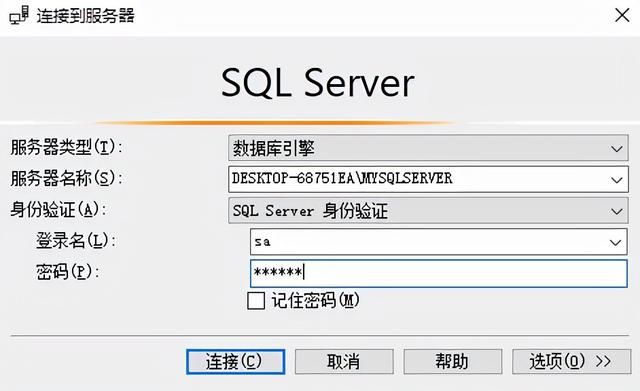Click the 连接到服务器 title text
The width and height of the screenshot is (640, 391).
point(85,16)
